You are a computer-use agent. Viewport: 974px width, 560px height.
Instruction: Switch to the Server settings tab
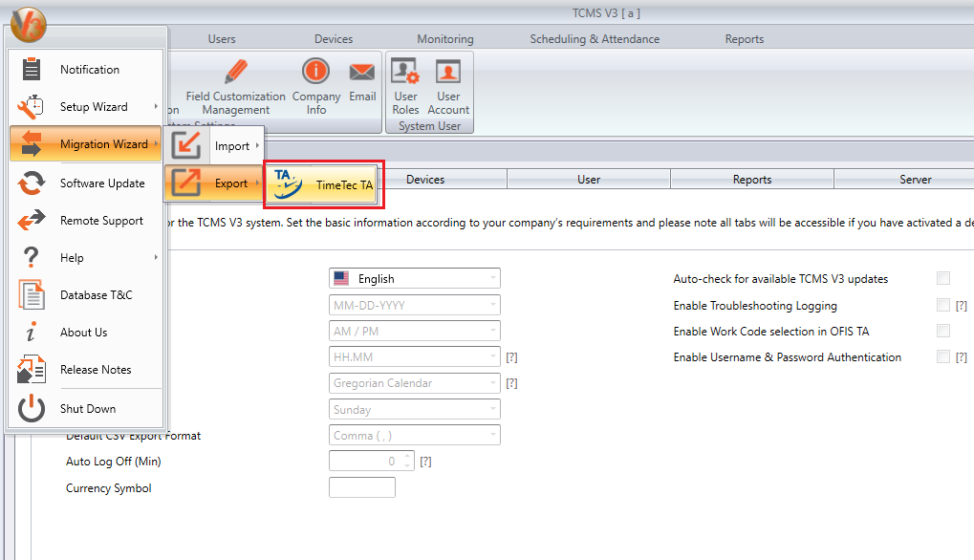tap(915, 179)
